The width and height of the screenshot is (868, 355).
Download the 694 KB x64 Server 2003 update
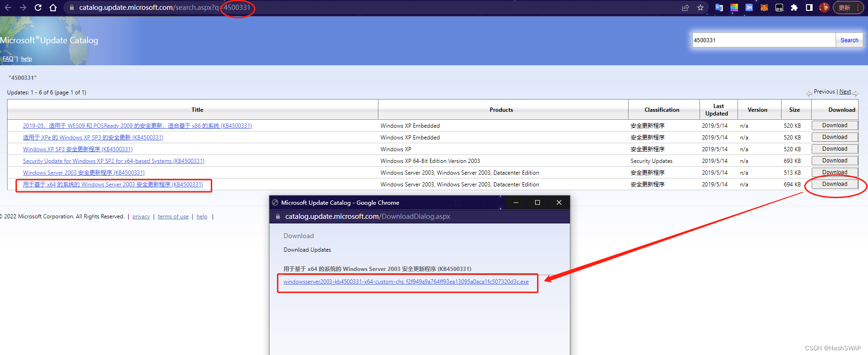835,184
